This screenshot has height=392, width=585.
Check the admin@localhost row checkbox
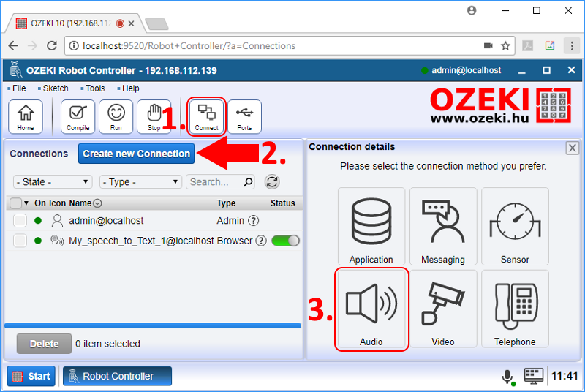[20, 221]
